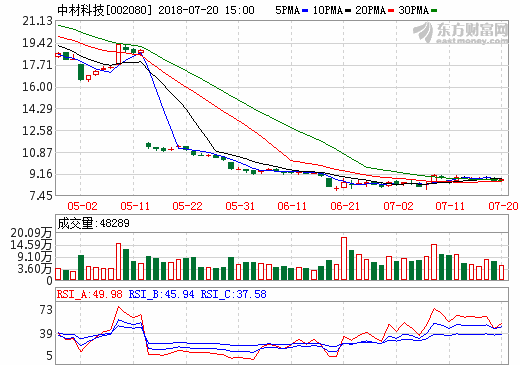Click the 成交量:48289 volume header

pyautogui.click(x=93, y=223)
